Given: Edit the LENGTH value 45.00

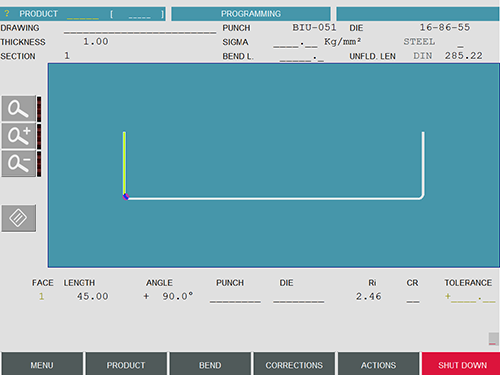Looking at the screenshot, I should coord(92,296).
